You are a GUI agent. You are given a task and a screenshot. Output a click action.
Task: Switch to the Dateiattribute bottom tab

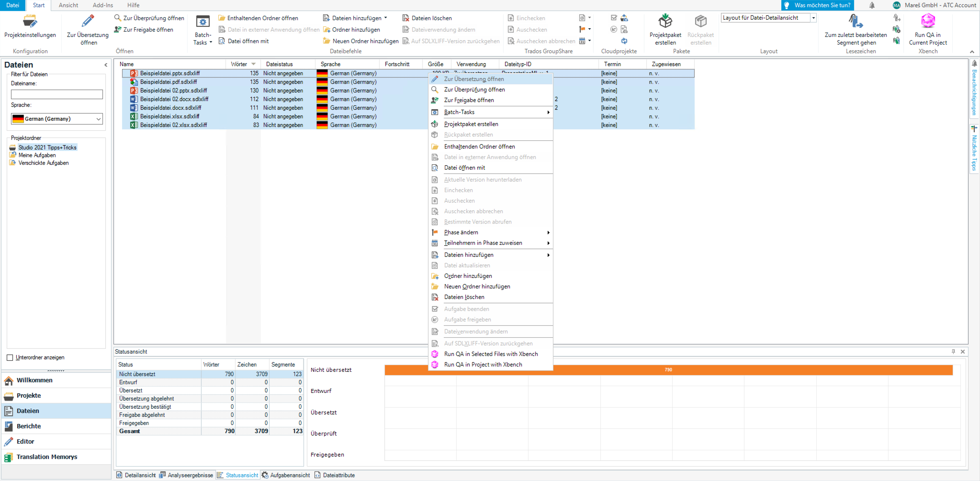334,475
